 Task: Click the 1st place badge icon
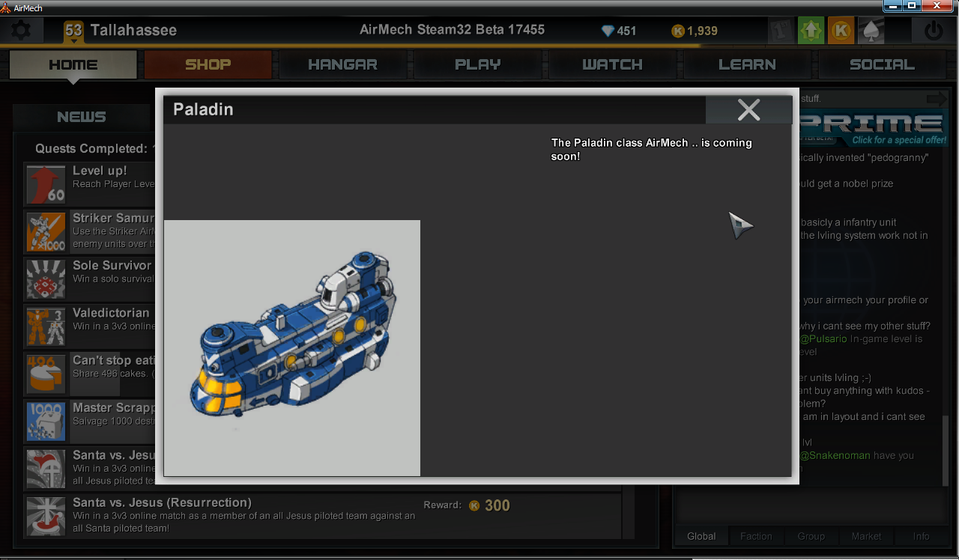coord(781,31)
